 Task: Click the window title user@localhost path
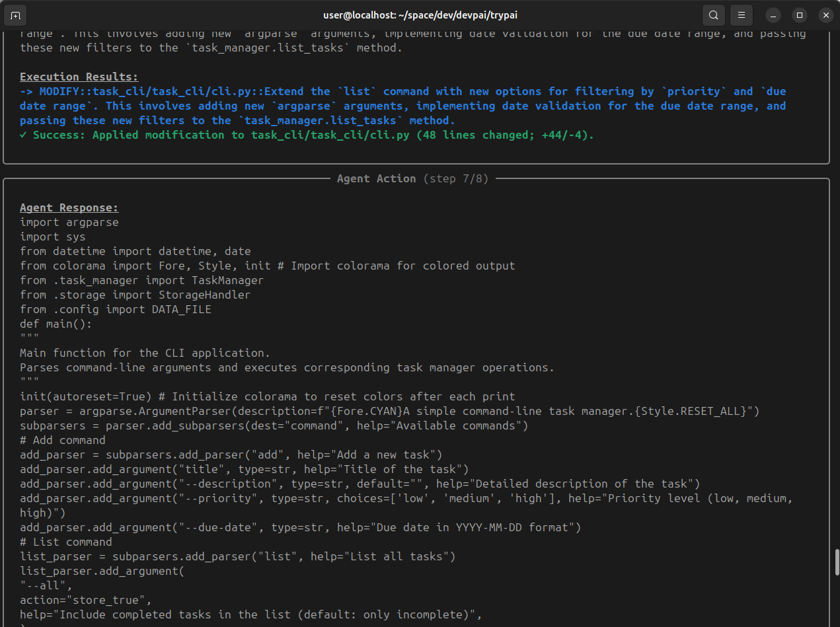(x=420, y=15)
